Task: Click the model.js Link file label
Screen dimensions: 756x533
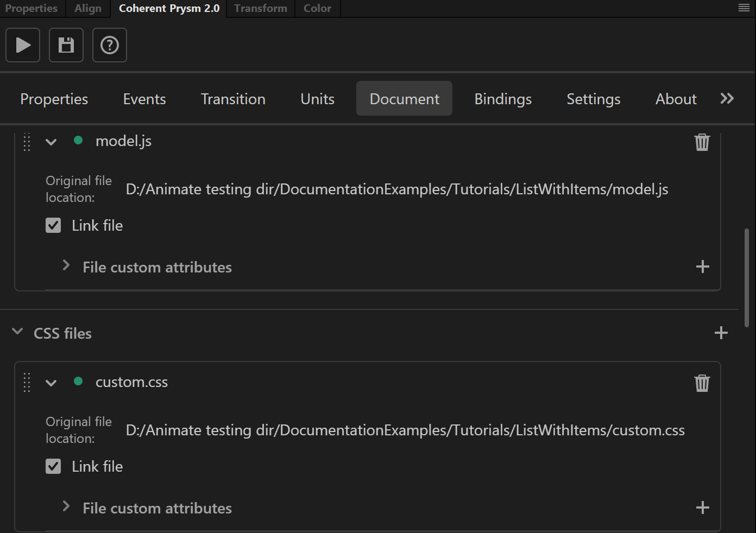Action: coord(97,225)
